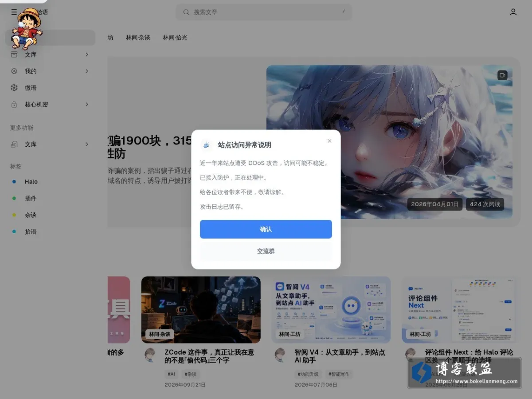
Task: Open the 评论组件 Next article title
Action: point(469,356)
